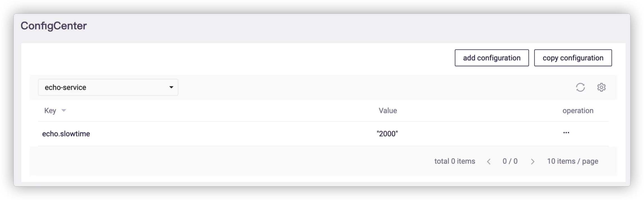The height and width of the screenshot is (200, 644).
Task: Click the total 0 items label
Action: [454, 161]
